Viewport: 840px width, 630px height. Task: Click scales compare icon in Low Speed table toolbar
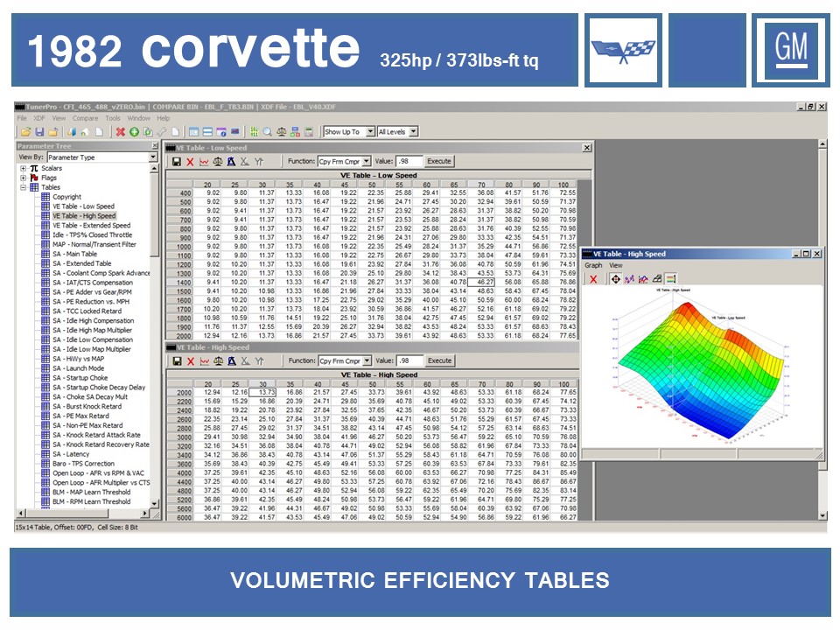pyautogui.click(x=218, y=162)
